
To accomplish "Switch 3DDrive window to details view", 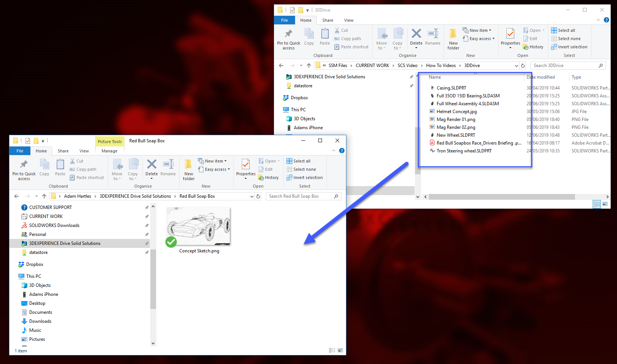I will click(x=597, y=204).
